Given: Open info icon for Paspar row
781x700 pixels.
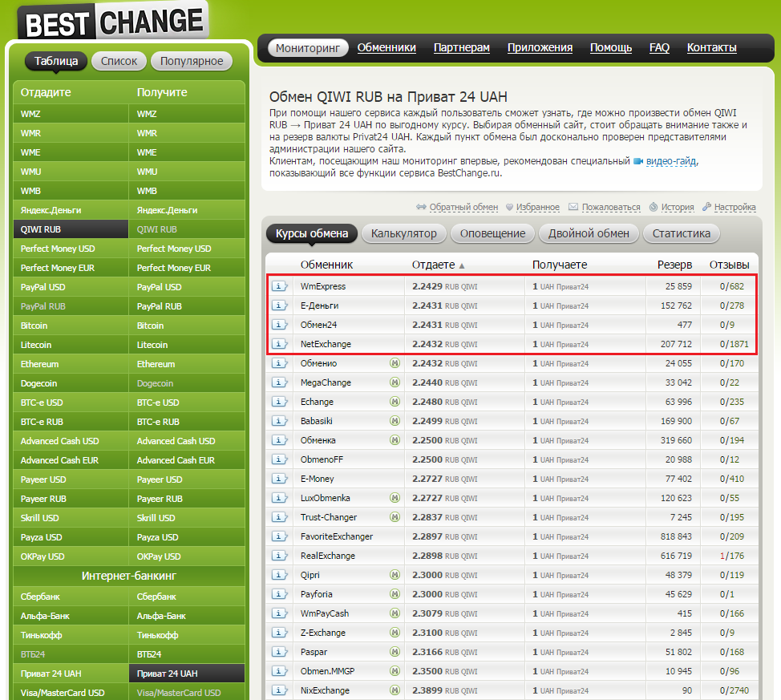Looking at the screenshot, I should click(279, 652).
